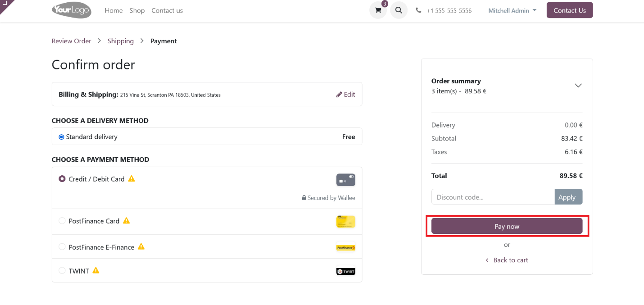Select PostFinance E-Finance payment method
The image size is (644, 305).
[62, 247]
